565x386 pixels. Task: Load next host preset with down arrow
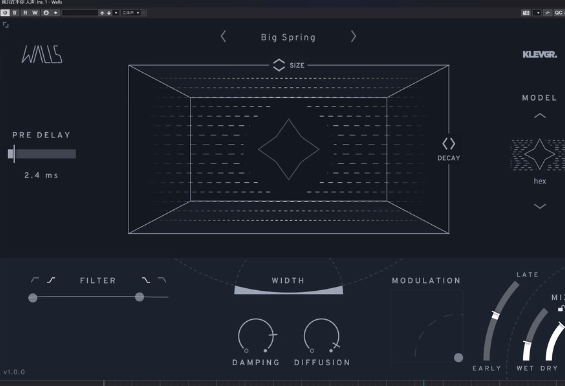(109, 13)
